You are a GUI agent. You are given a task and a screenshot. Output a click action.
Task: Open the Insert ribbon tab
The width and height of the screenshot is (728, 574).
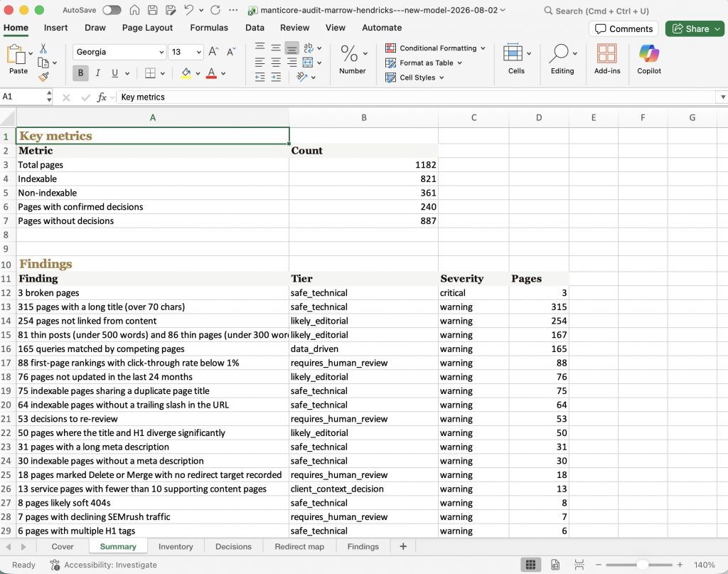55,28
